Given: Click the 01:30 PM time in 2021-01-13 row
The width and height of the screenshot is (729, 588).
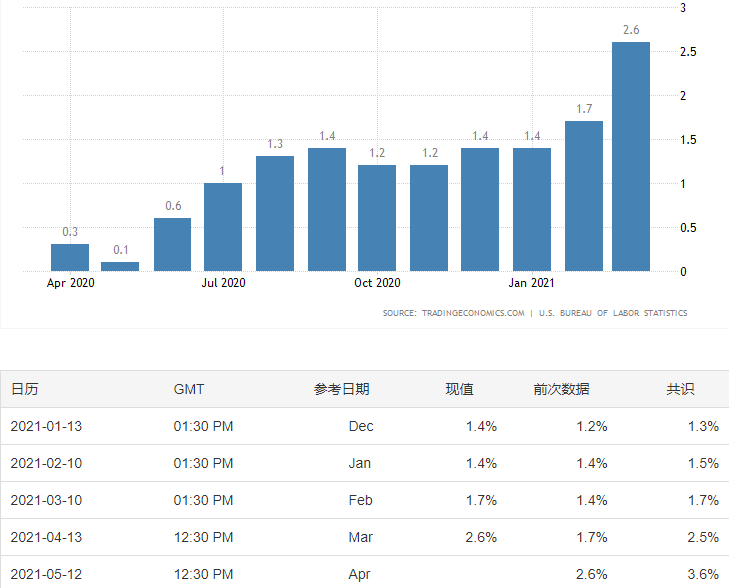Looking at the screenshot, I should tap(203, 426).
